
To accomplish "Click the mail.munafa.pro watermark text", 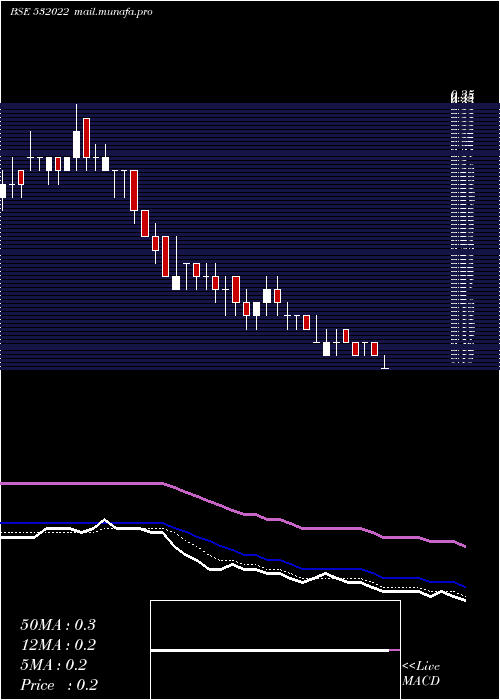I will [x=113, y=12].
